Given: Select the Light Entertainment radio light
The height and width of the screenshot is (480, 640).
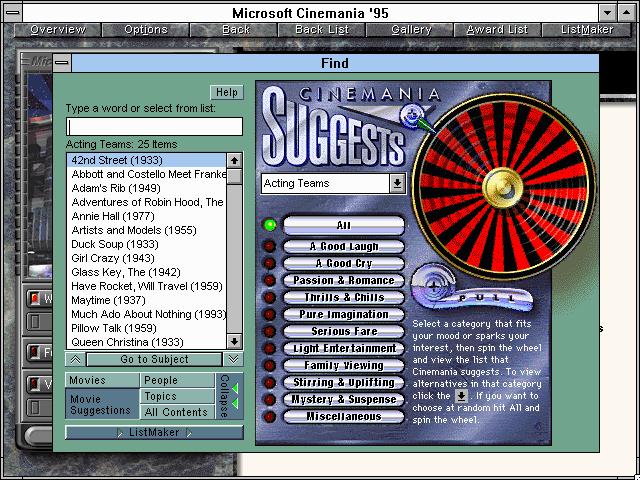Looking at the screenshot, I should (x=269, y=349).
